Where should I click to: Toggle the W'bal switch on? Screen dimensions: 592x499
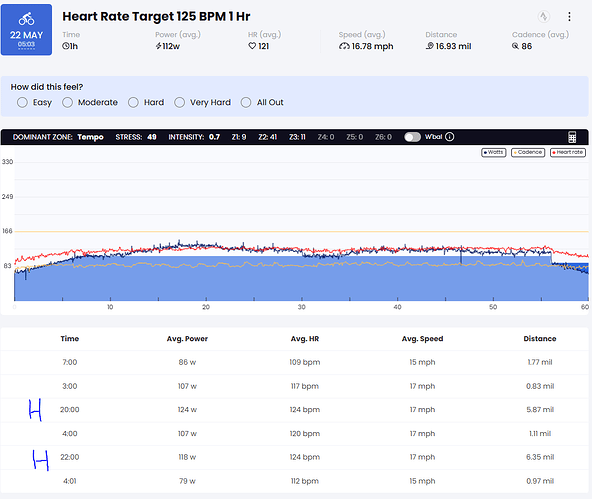[412, 137]
